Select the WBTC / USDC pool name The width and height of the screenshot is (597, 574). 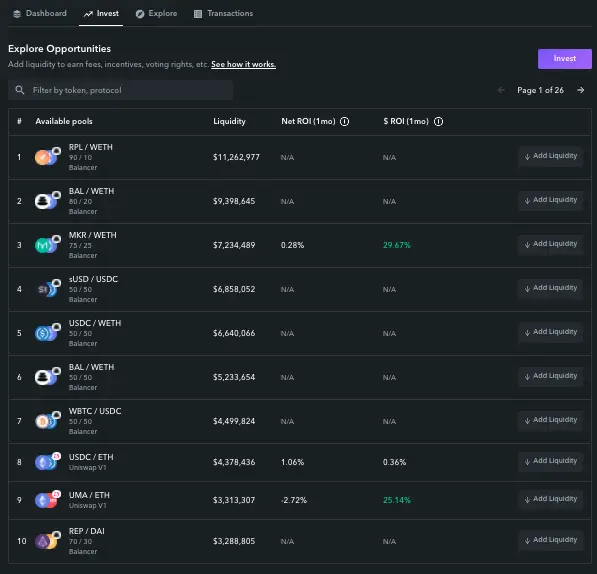[x=95, y=411]
